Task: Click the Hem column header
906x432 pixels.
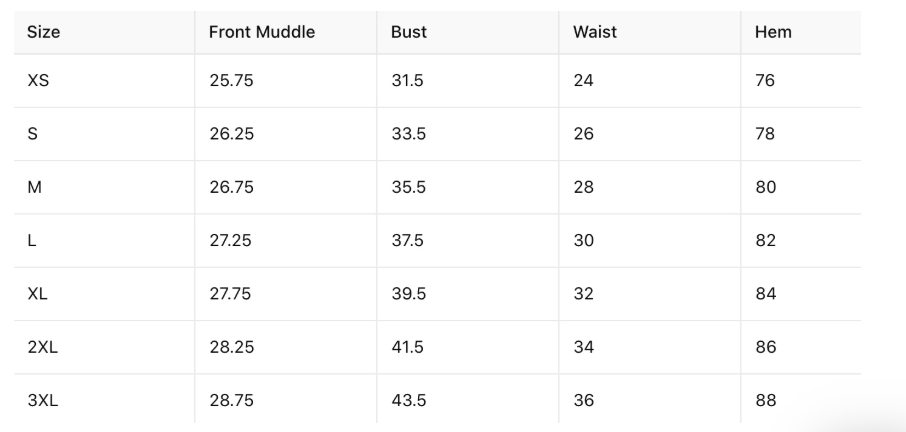Action: [773, 32]
